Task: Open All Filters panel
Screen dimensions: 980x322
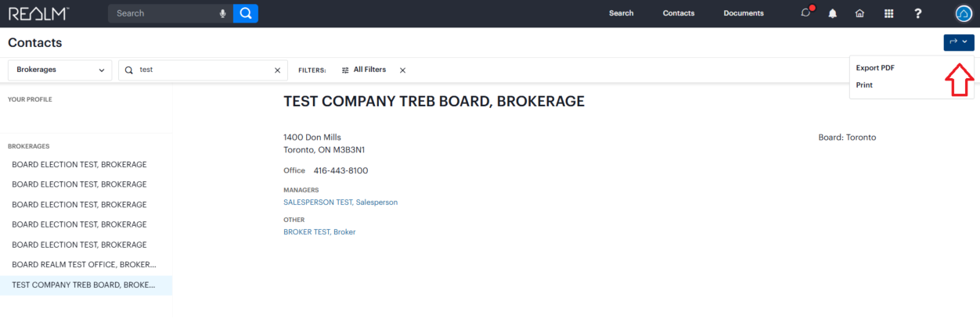Action: coord(364,70)
